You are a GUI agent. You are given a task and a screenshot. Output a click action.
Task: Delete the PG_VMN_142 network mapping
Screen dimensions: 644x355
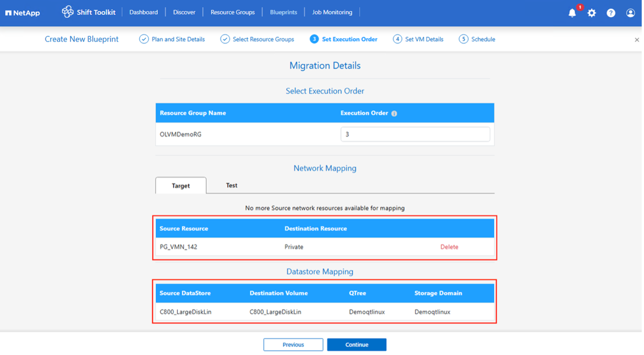coord(449,247)
